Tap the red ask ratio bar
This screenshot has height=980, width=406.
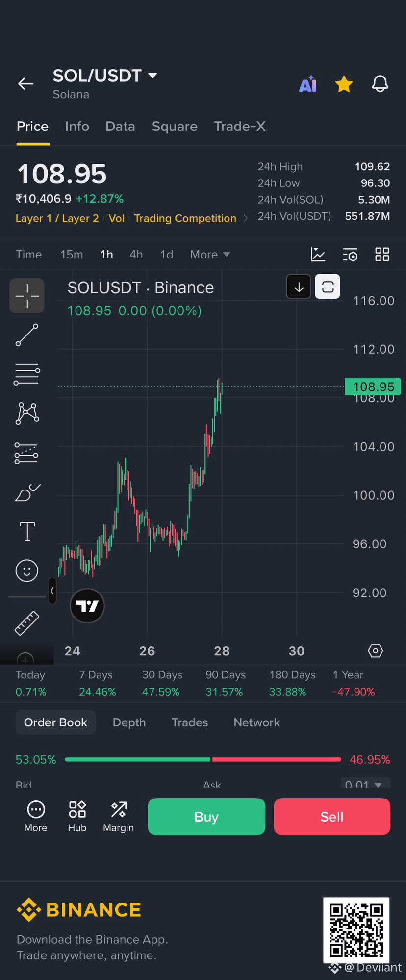click(x=277, y=759)
